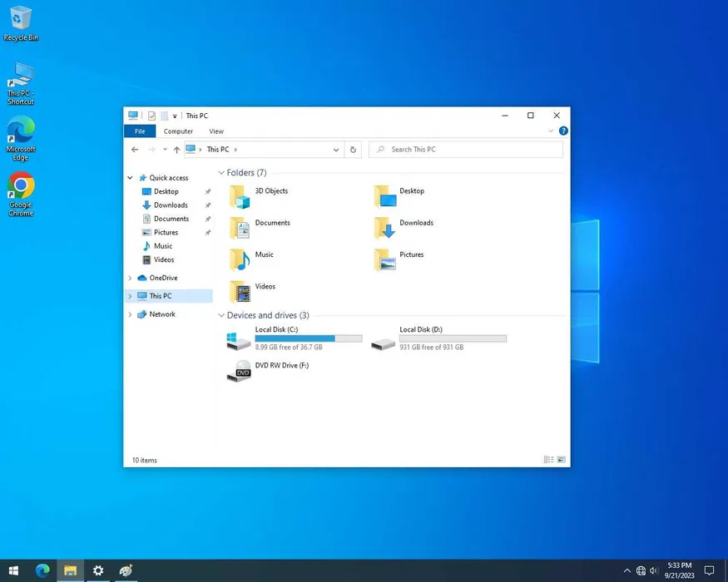
Task: Select the Microsoft Edge desktop shortcut
Action: tap(21, 138)
